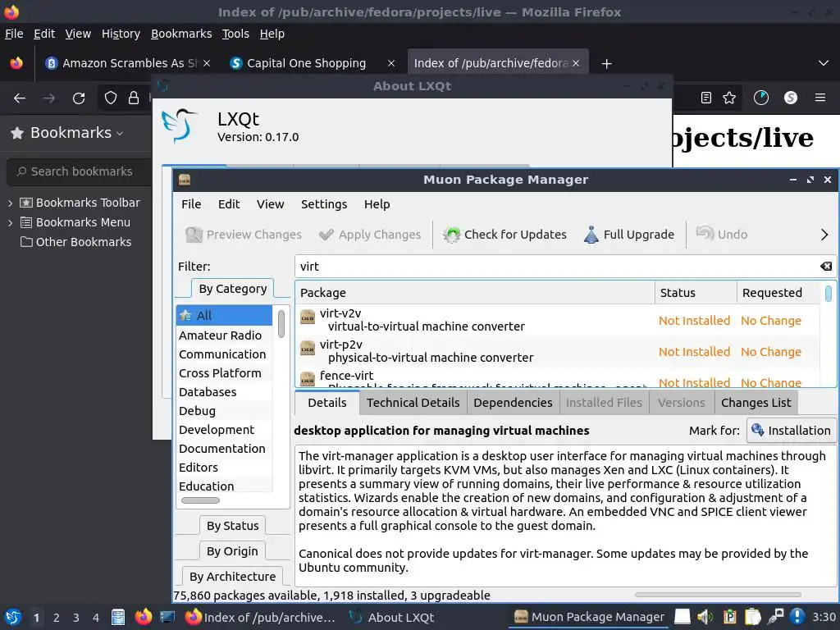Viewport: 840px width, 630px height.
Task: Click the Apply Changes checkmark icon
Action: [x=326, y=235]
